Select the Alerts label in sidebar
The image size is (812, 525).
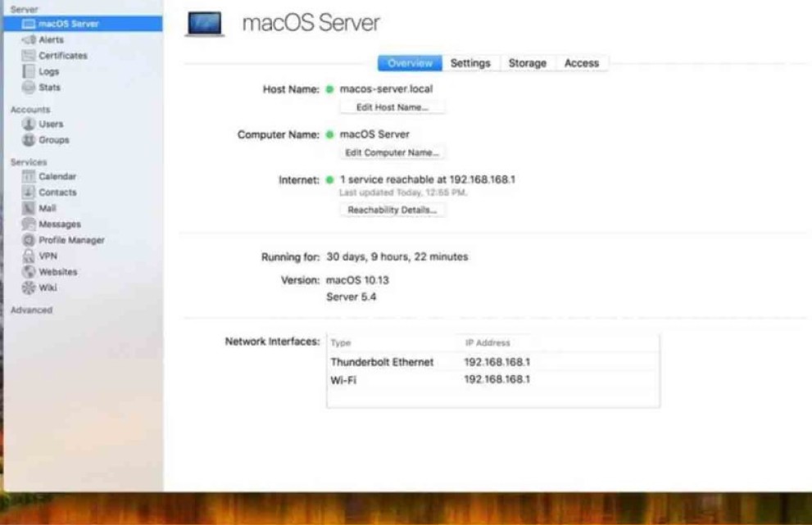[x=52, y=40]
